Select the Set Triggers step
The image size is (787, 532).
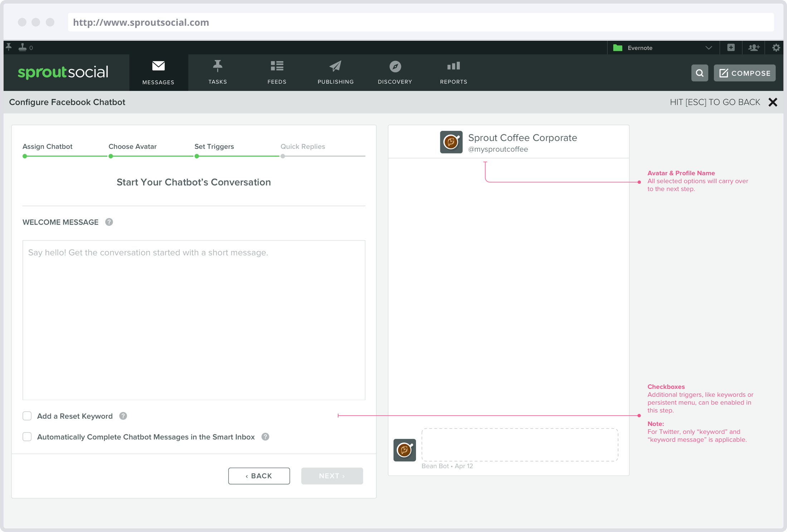click(x=214, y=147)
